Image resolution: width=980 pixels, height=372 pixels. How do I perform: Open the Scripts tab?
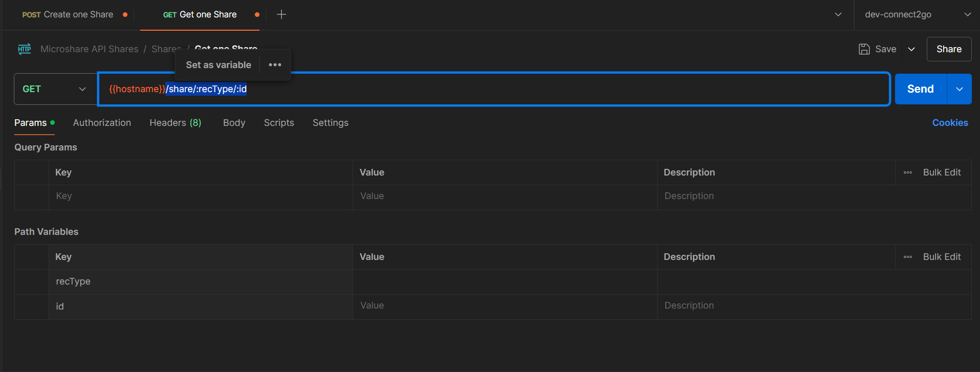pos(279,123)
